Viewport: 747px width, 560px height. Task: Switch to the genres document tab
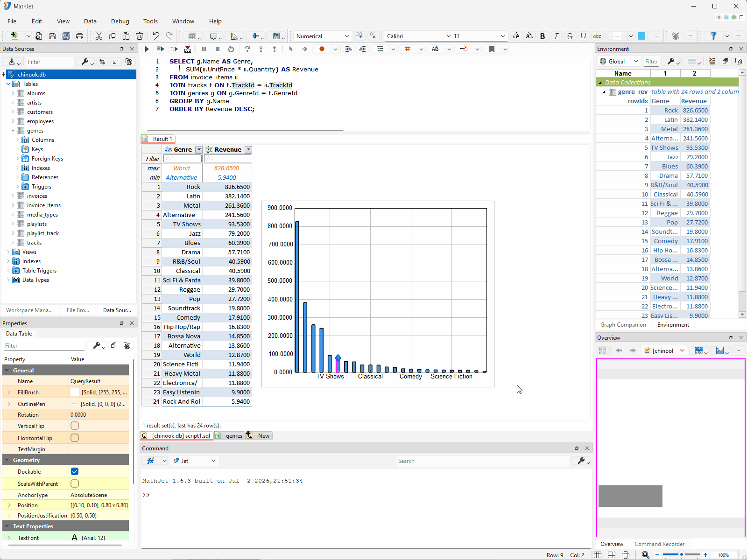coord(230,435)
